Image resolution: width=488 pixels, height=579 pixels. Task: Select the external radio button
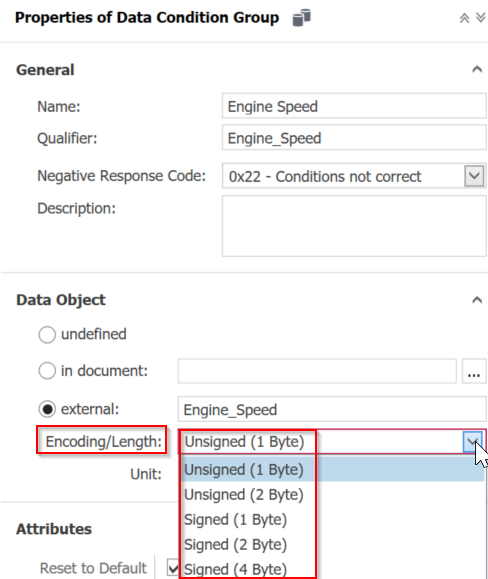(x=47, y=409)
